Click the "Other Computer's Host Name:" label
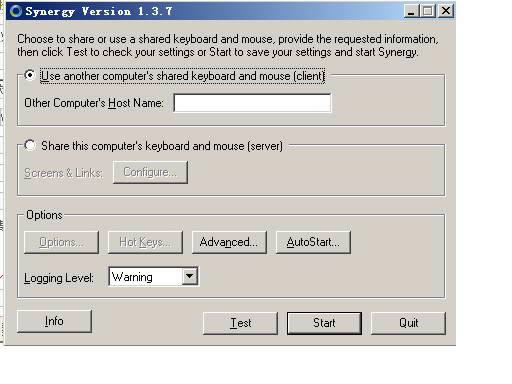The height and width of the screenshot is (384, 512). click(94, 103)
